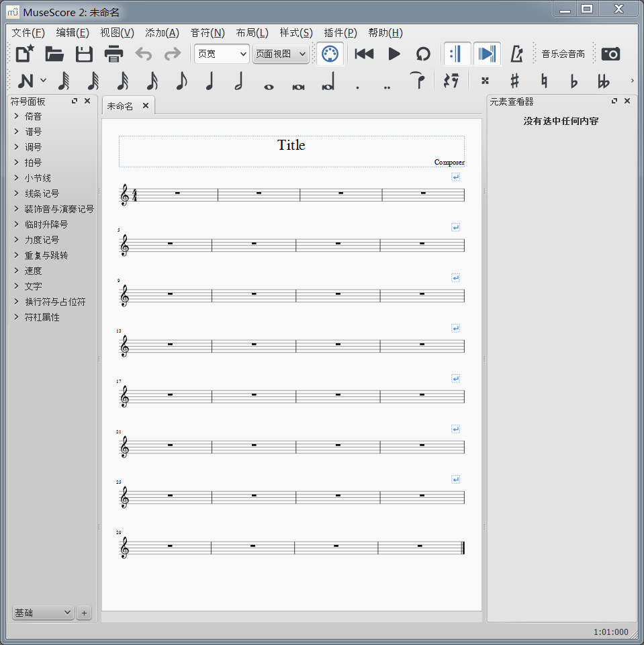This screenshot has height=645, width=644.
Task: Click the flat accidental icon
Action: click(573, 81)
